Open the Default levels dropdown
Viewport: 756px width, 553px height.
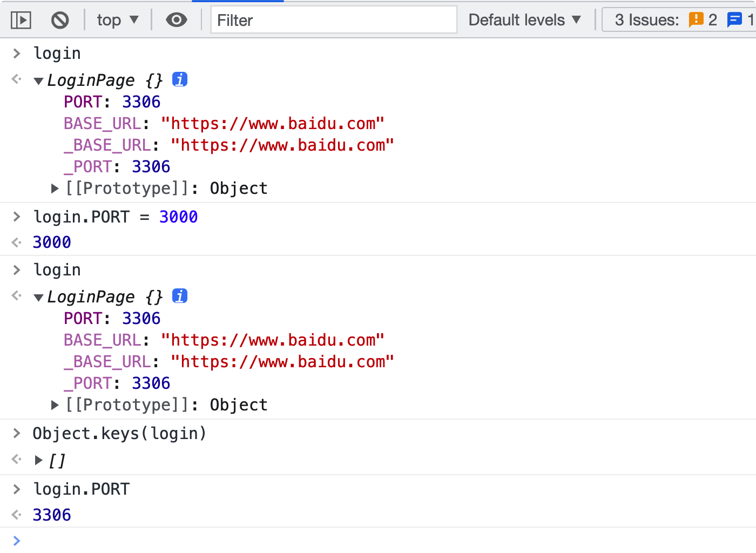tap(524, 21)
